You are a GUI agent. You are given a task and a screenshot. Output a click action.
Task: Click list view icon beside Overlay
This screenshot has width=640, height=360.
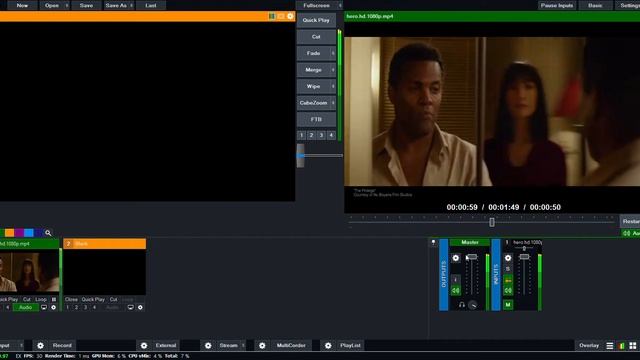tap(610, 346)
